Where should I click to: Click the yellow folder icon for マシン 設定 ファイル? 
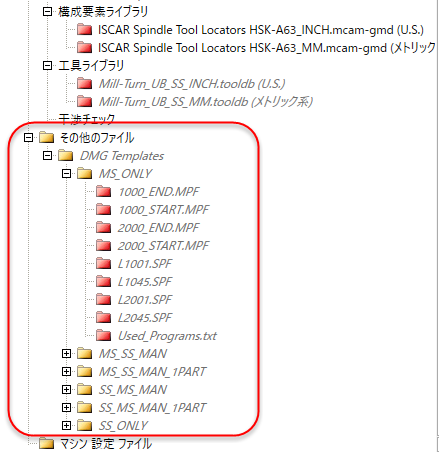pyautogui.click(x=47, y=444)
